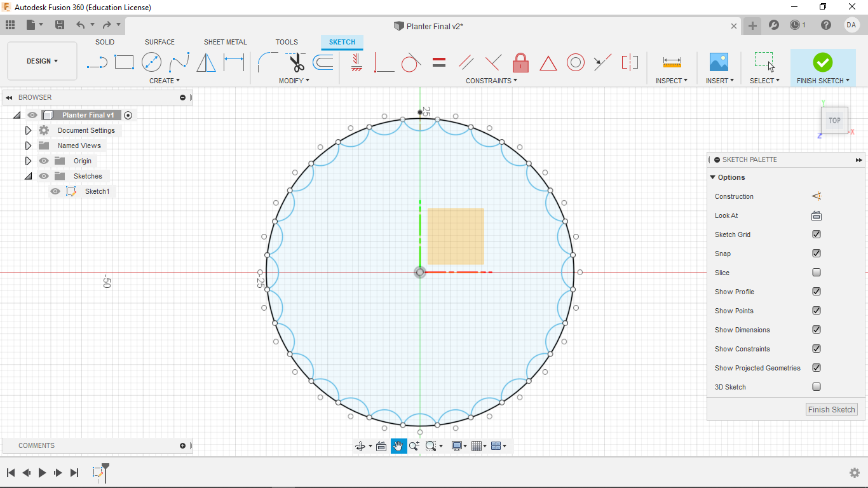The image size is (868, 488).
Task: Uncheck the Show Profile checkbox
Action: (817, 292)
